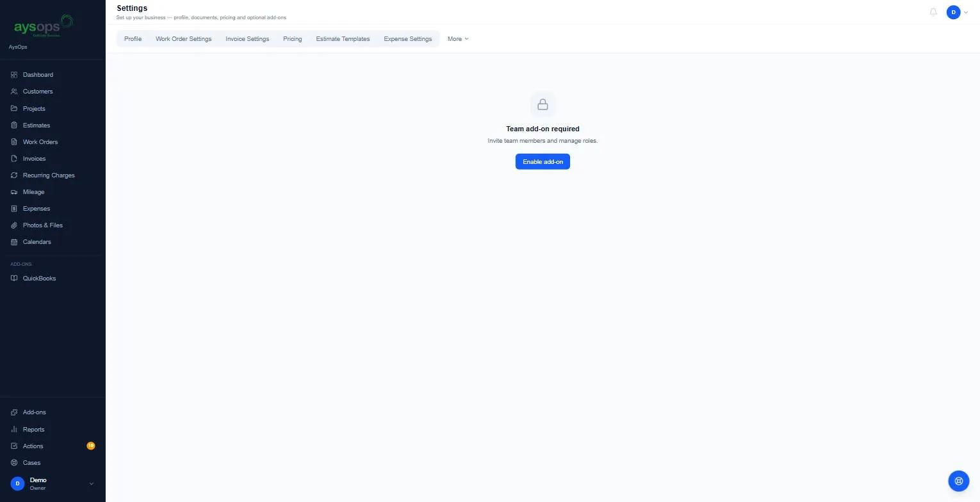
Task: Click the Settings page title
Action: [132, 8]
